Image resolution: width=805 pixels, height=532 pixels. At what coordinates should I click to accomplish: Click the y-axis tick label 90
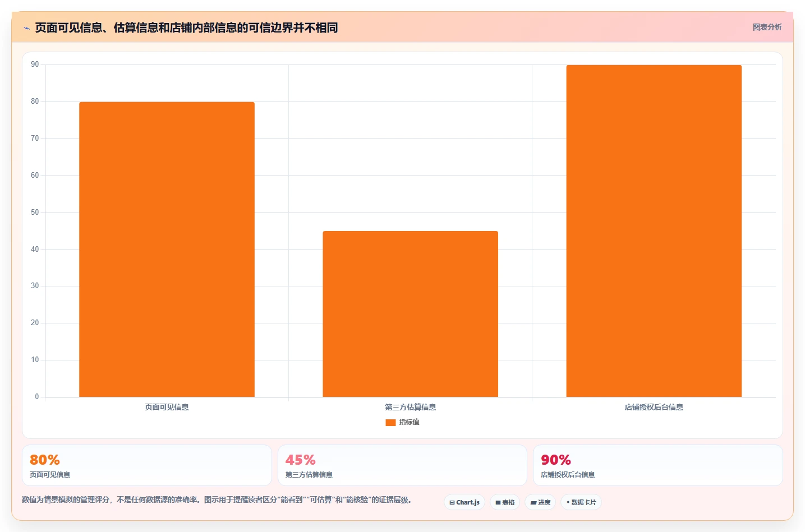(x=35, y=64)
